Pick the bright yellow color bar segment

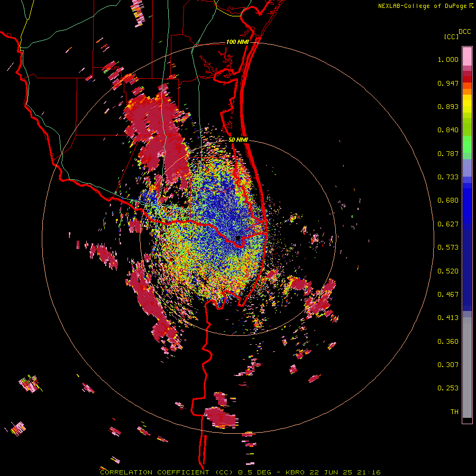click(467, 104)
